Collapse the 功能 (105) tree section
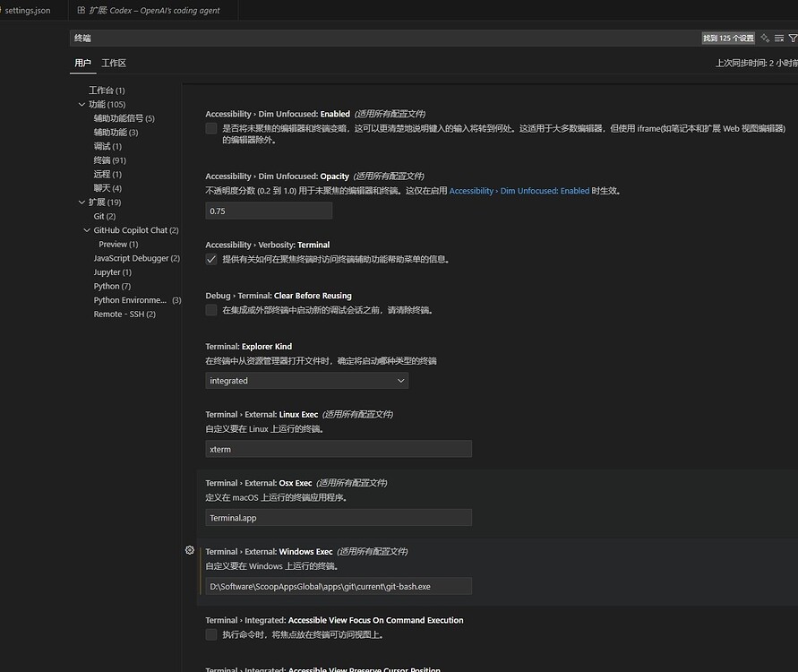 pyautogui.click(x=82, y=104)
